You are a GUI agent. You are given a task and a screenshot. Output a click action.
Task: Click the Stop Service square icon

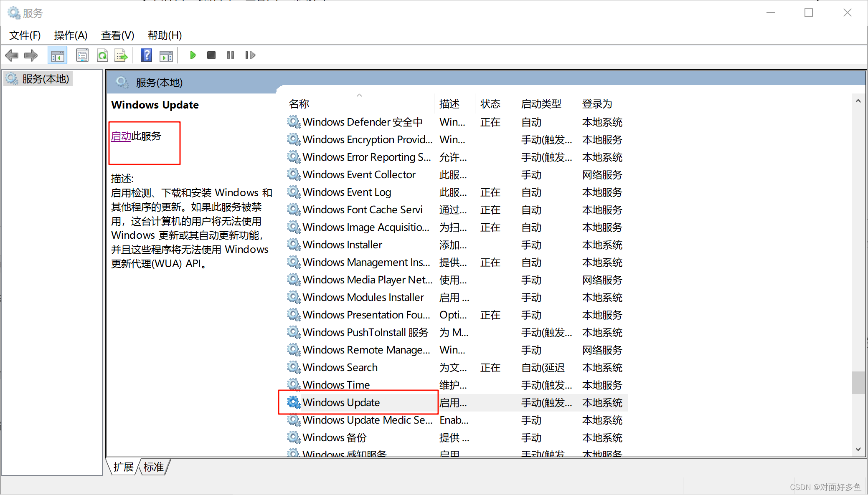[x=211, y=55]
